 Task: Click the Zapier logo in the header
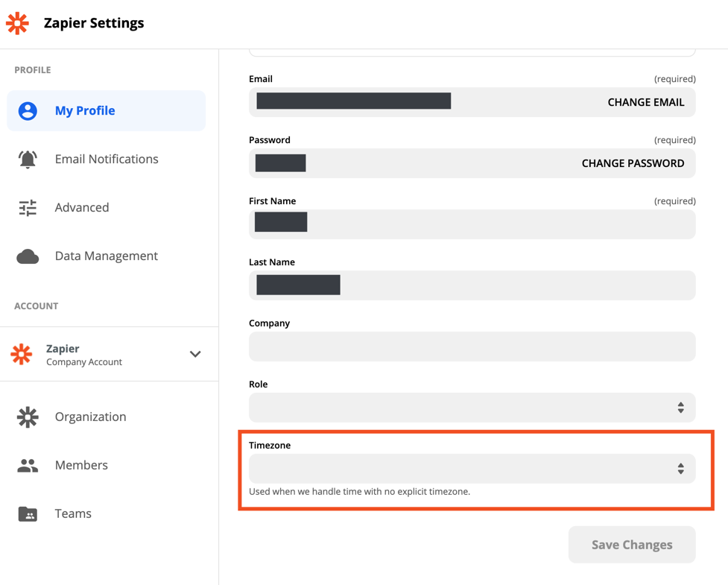coord(18,23)
